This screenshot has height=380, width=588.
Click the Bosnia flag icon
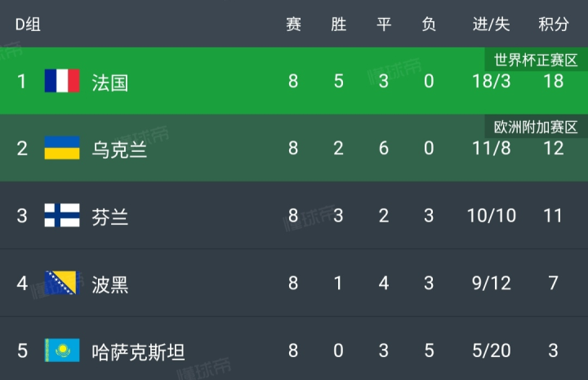coord(62,284)
